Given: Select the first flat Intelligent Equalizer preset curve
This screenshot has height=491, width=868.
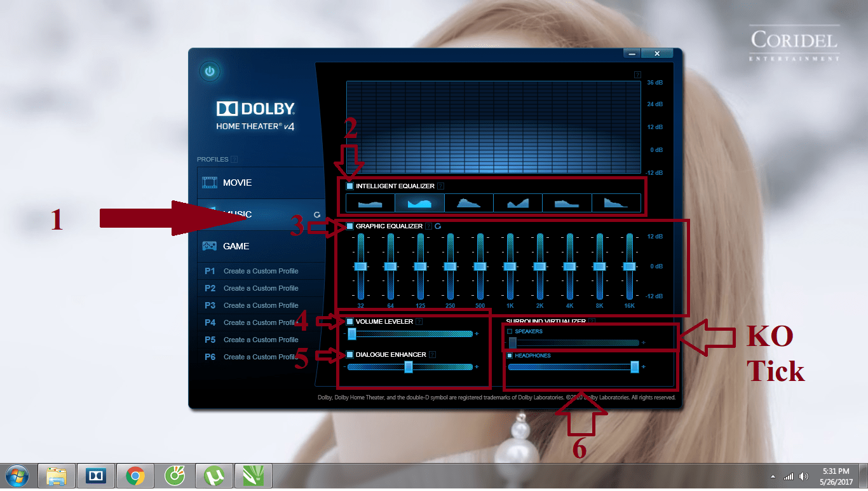Looking at the screenshot, I should pyautogui.click(x=370, y=202).
